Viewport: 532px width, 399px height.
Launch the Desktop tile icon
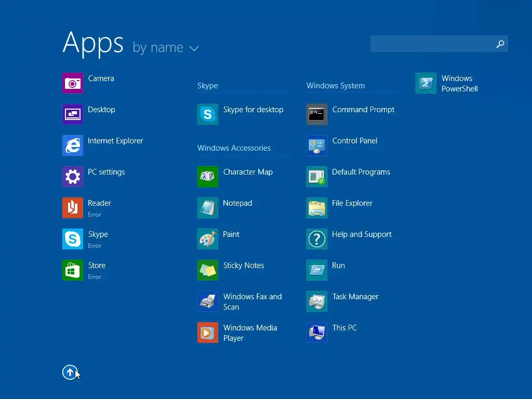pos(73,114)
